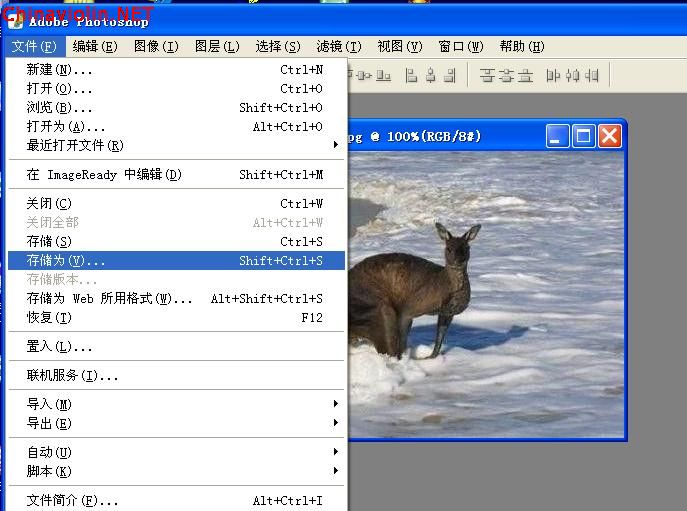
Task: Maximize the image document window
Action: point(584,136)
